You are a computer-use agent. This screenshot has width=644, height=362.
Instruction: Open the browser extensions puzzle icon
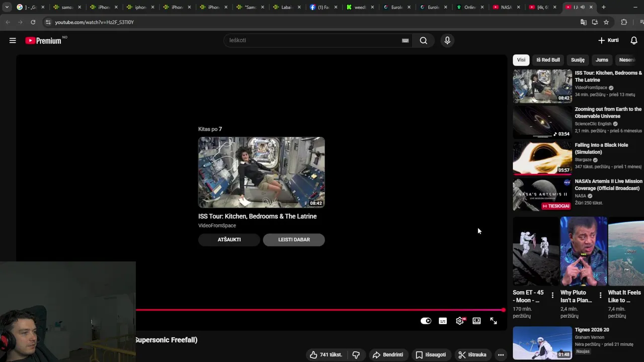pos(624,22)
